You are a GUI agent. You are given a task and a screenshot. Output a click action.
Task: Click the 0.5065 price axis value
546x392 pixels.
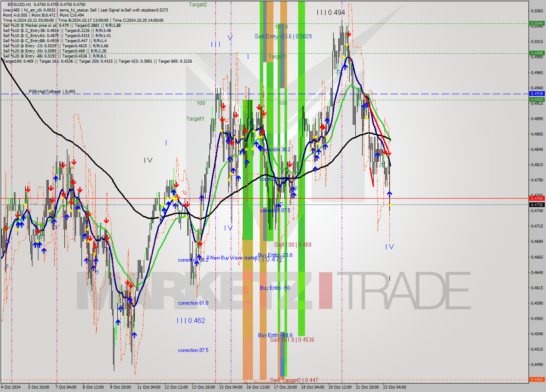pyautogui.click(x=536, y=11)
